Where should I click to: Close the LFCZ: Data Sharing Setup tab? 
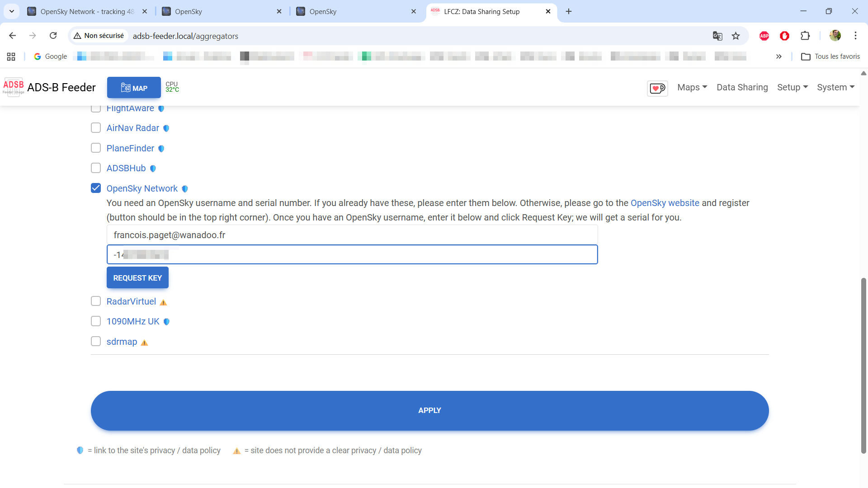(x=548, y=11)
